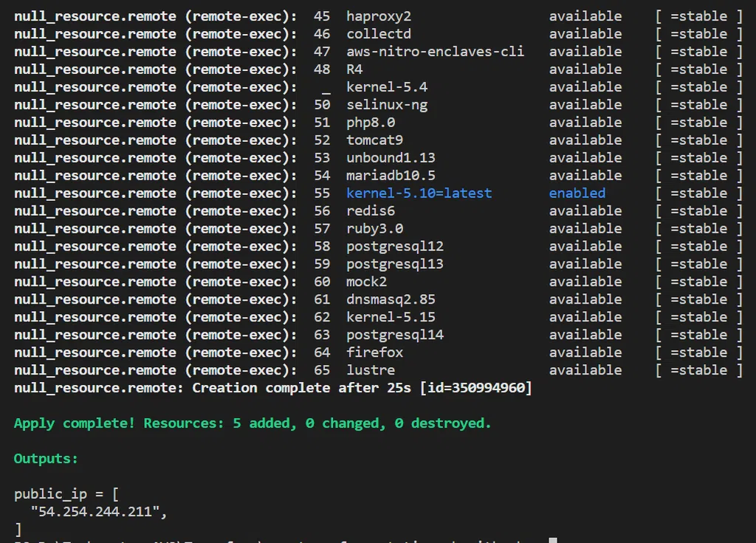This screenshot has height=543, width=756.
Task: Click the firefox package line
Action: pyautogui.click(x=374, y=352)
